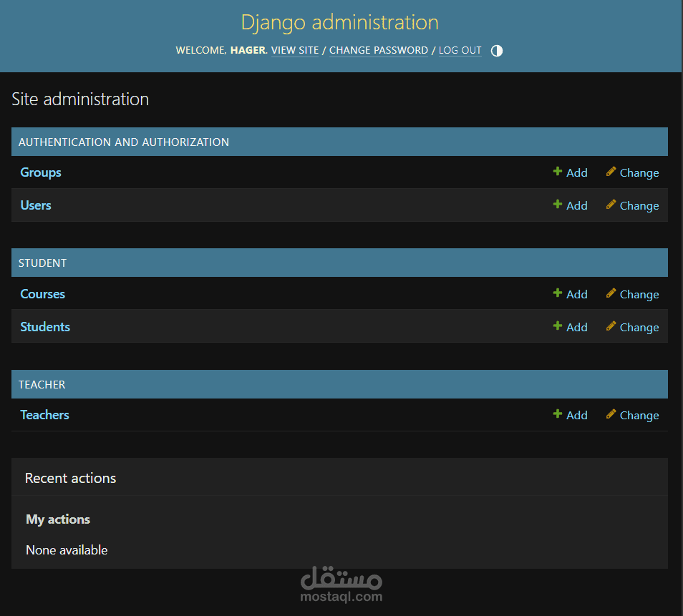Screen dimensions: 683x616
Task: Open the Courses model list
Action: [43, 294]
